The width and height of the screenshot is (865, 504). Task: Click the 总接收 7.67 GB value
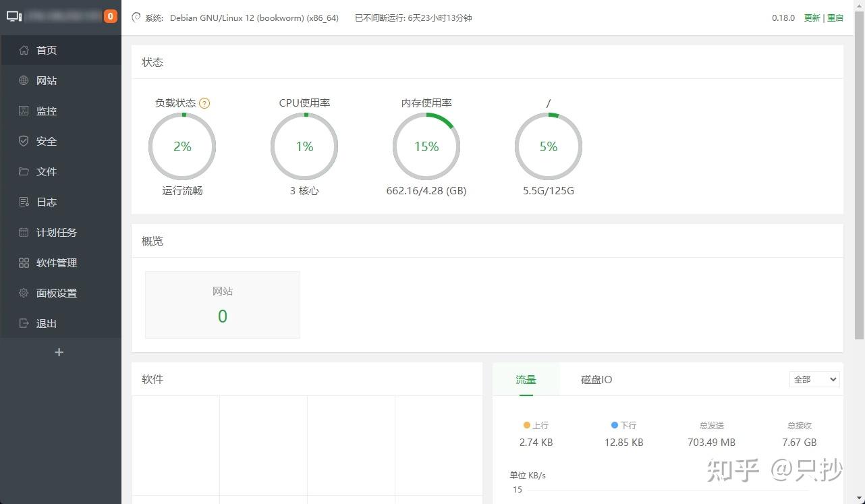coord(800,443)
